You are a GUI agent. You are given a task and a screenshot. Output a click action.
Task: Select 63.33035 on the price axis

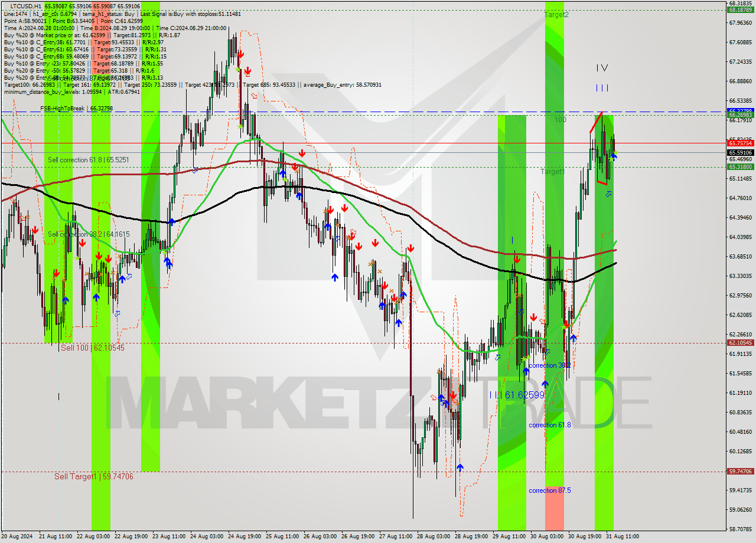pyautogui.click(x=740, y=276)
